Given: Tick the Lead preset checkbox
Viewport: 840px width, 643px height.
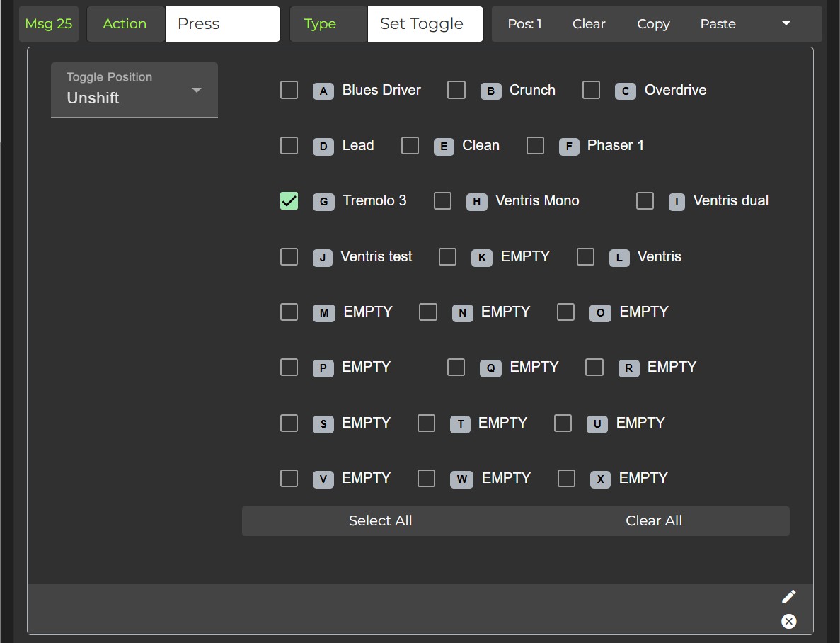Looking at the screenshot, I should point(289,145).
